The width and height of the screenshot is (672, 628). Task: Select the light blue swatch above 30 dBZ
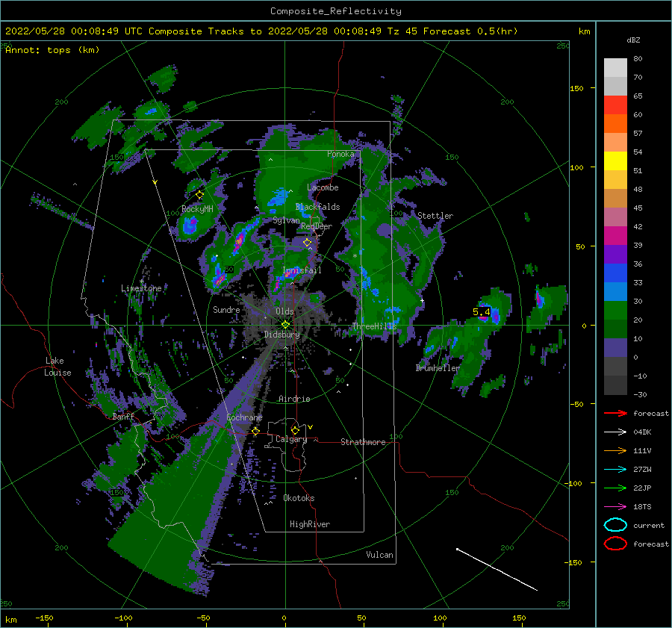tap(615, 291)
